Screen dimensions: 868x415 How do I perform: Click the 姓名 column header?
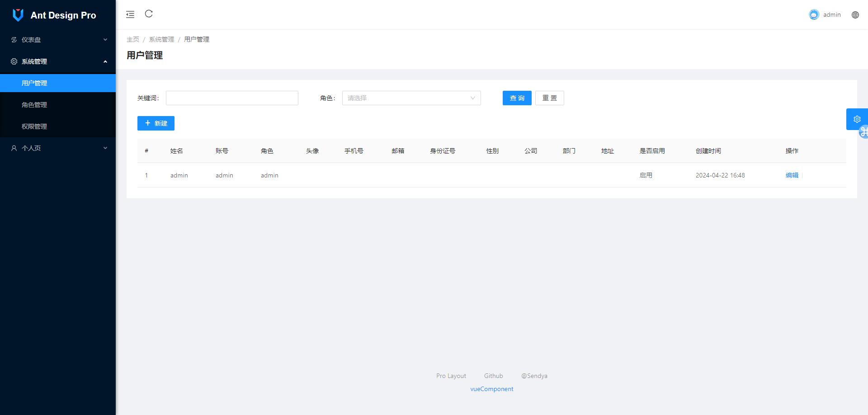(177, 151)
